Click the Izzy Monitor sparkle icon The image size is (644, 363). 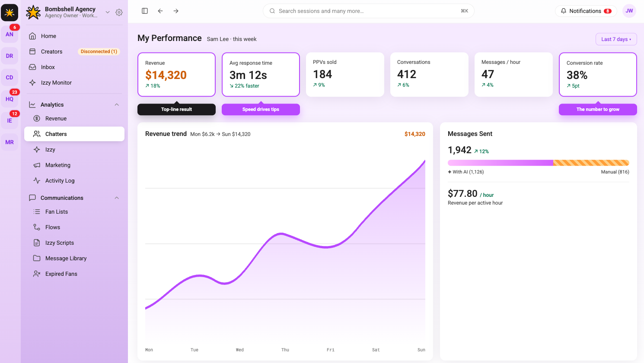32,82
